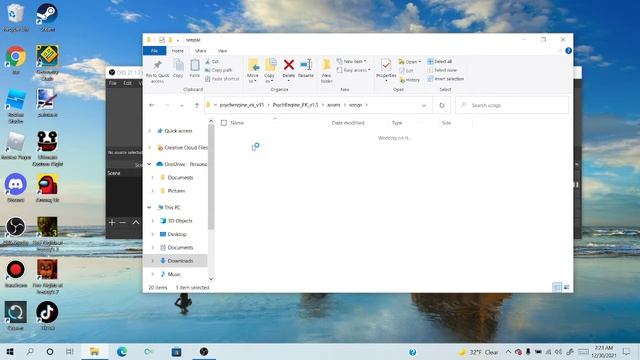Click the blue Help question mark icon
Screen dimensions: 640x360
(x=568, y=51)
